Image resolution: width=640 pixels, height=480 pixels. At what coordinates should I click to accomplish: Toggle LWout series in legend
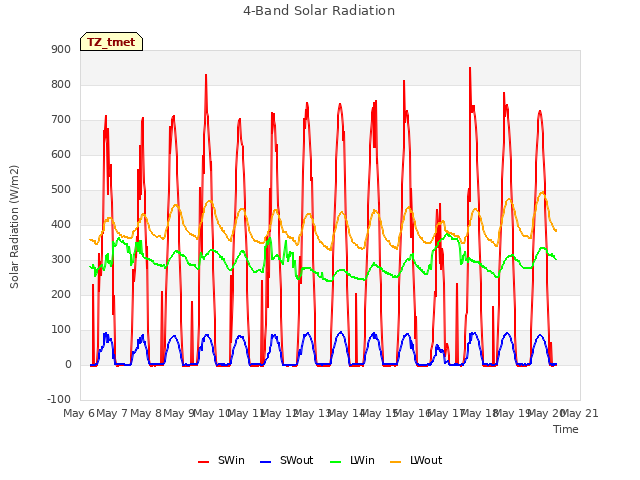(x=416, y=460)
